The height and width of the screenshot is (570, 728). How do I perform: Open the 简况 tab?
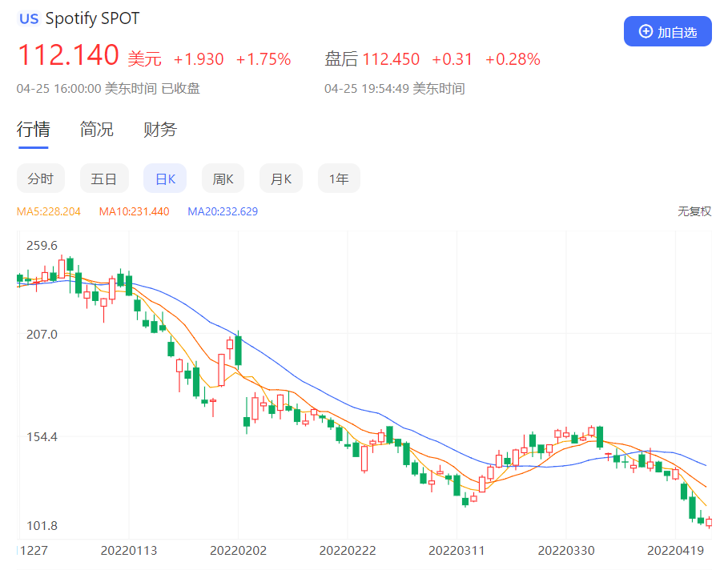[97, 130]
